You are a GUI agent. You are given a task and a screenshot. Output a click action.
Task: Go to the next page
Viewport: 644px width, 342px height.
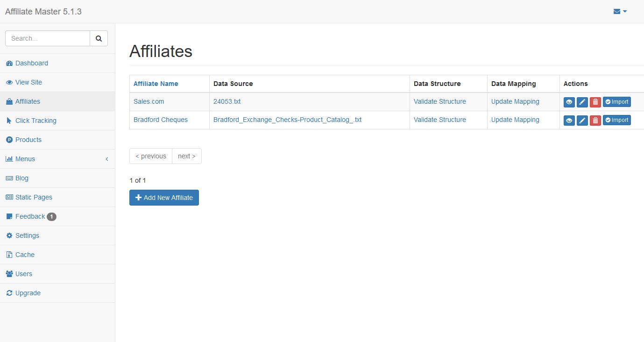tap(187, 156)
